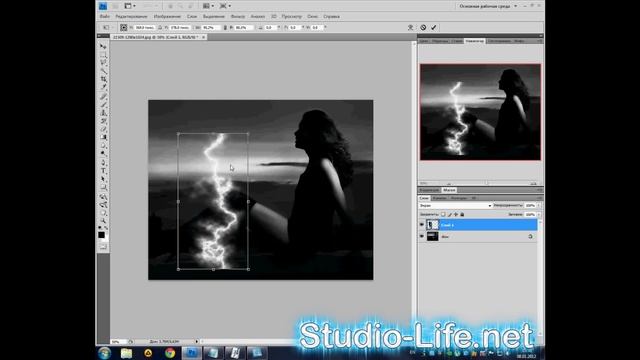
Task: Select the Hand tool in toolbox
Action: 103,213
